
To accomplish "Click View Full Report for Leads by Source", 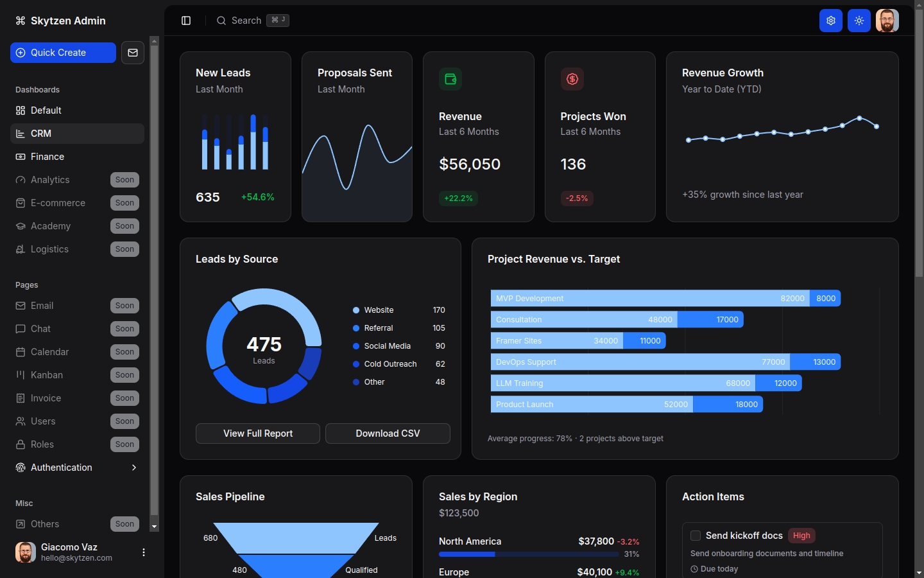I will pos(257,433).
